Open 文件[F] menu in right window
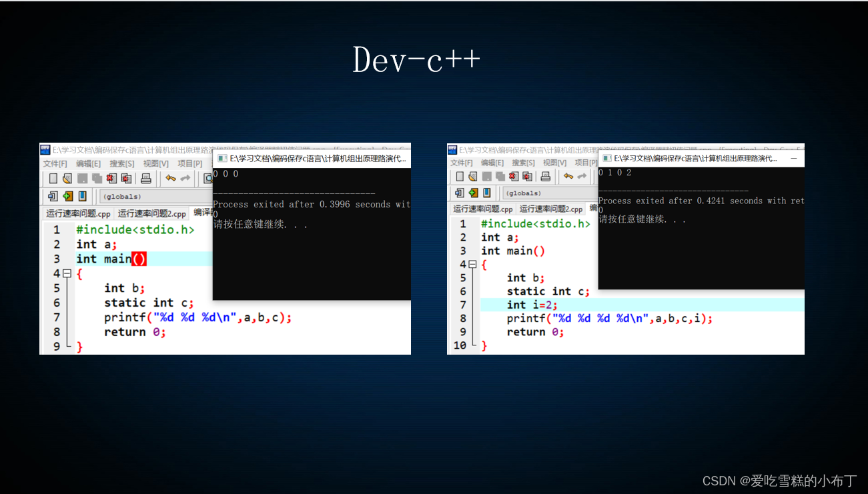 pos(462,163)
